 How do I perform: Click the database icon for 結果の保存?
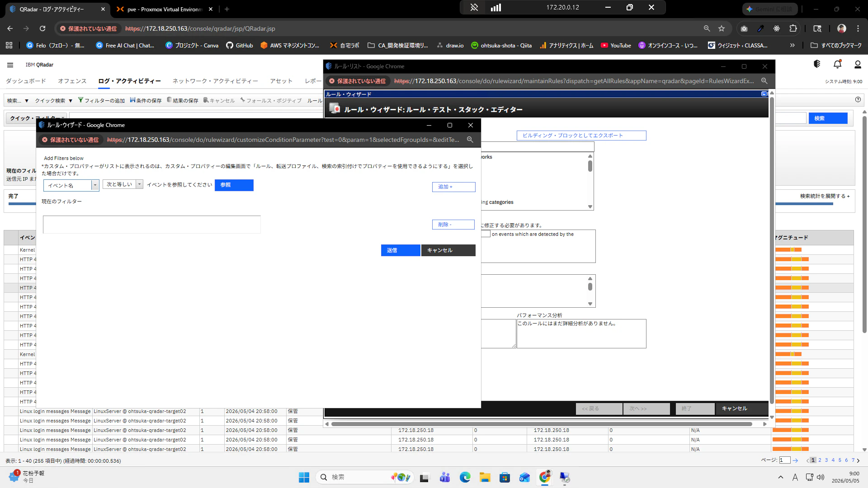click(169, 100)
